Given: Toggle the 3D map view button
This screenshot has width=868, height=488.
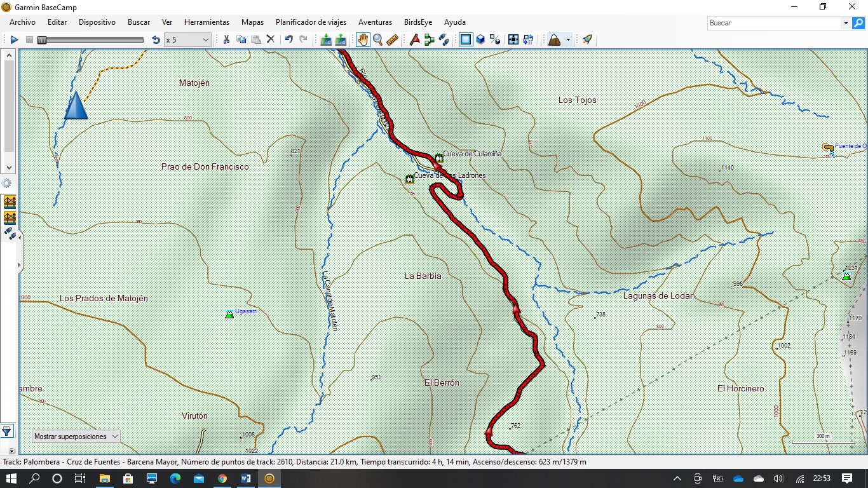Looking at the screenshot, I should coord(480,40).
